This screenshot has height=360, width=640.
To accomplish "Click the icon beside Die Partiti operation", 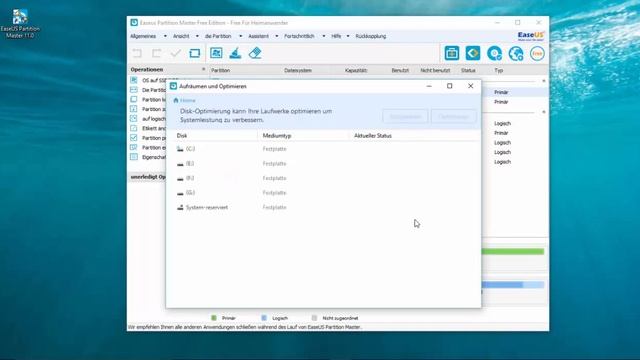I will tap(134, 90).
